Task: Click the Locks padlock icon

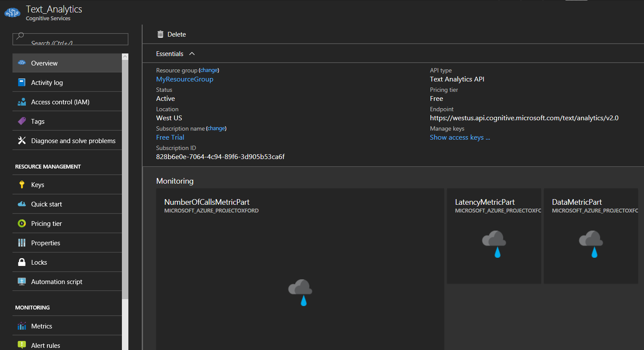Action: coord(22,262)
